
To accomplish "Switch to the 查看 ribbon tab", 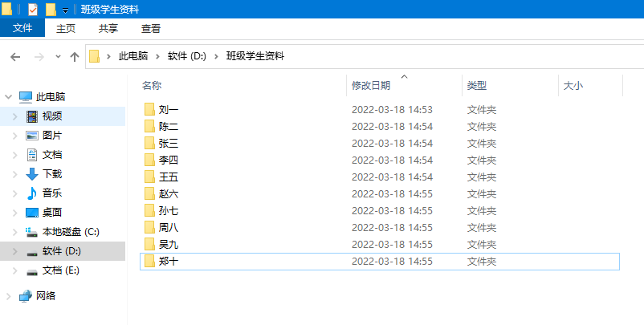I will pos(151,28).
